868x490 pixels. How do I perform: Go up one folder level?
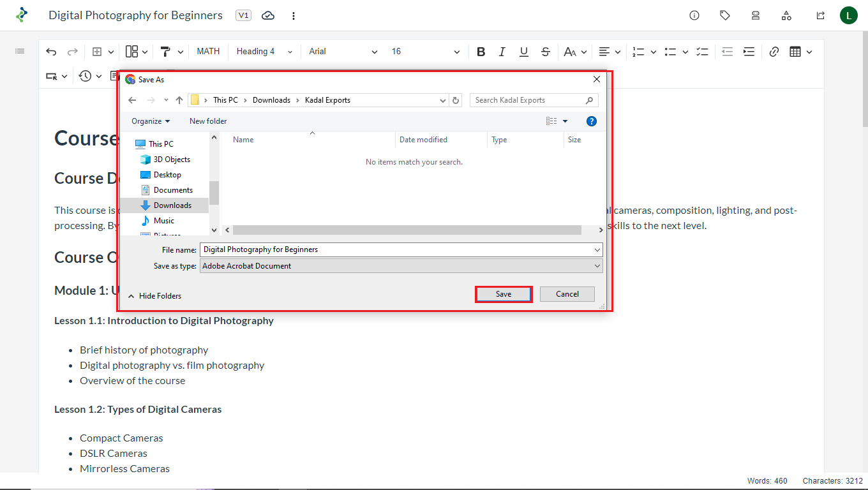(179, 100)
